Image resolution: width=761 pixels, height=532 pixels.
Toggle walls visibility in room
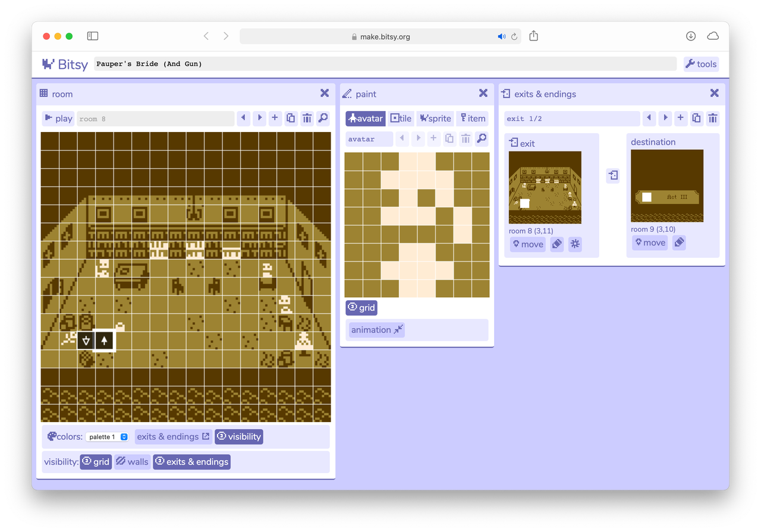132,462
